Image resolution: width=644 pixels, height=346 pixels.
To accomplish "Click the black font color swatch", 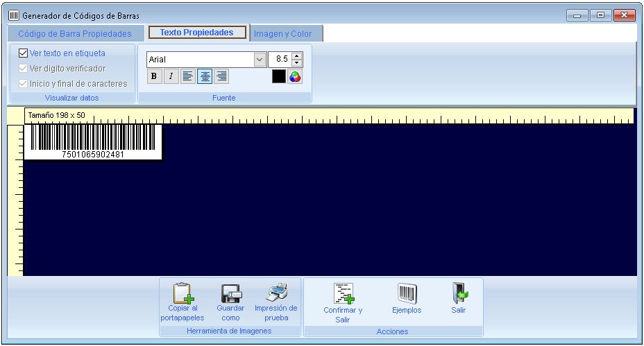I will [x=278, y=77].
